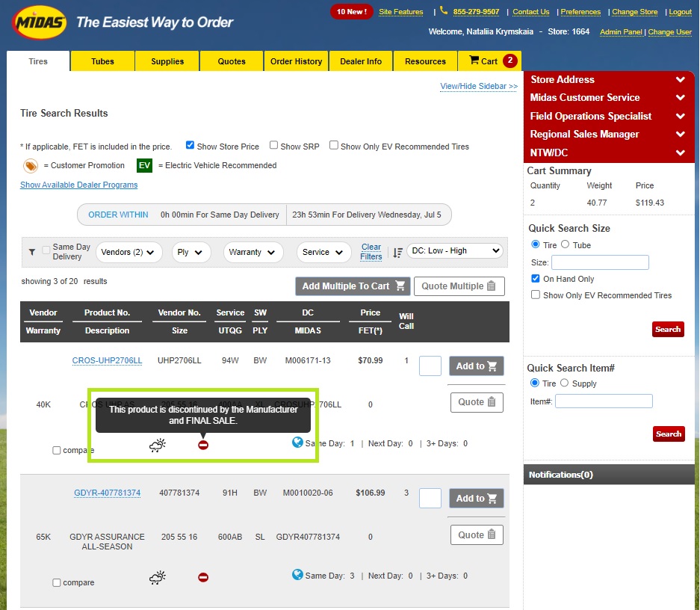Open the Ply filter dropdown
This screenshot has width=700, height=610.
(191, 253)
